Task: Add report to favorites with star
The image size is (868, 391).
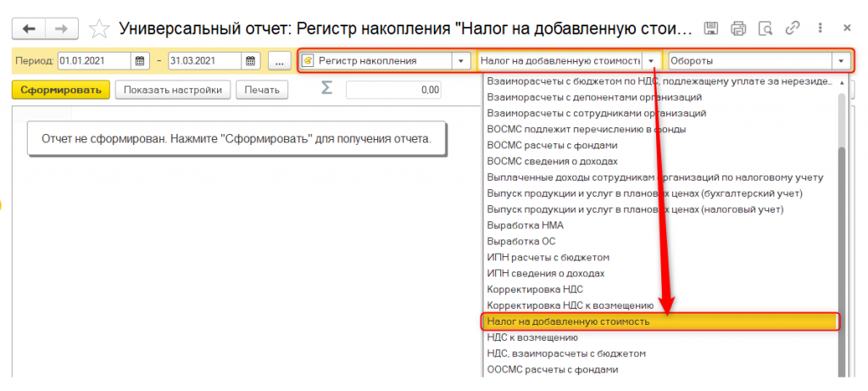Action: [99, 29]
